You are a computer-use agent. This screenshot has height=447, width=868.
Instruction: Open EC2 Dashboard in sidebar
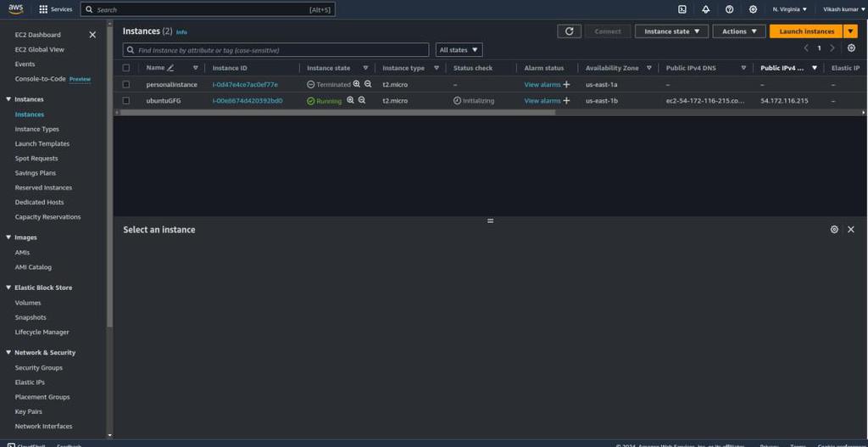point(37,35)
